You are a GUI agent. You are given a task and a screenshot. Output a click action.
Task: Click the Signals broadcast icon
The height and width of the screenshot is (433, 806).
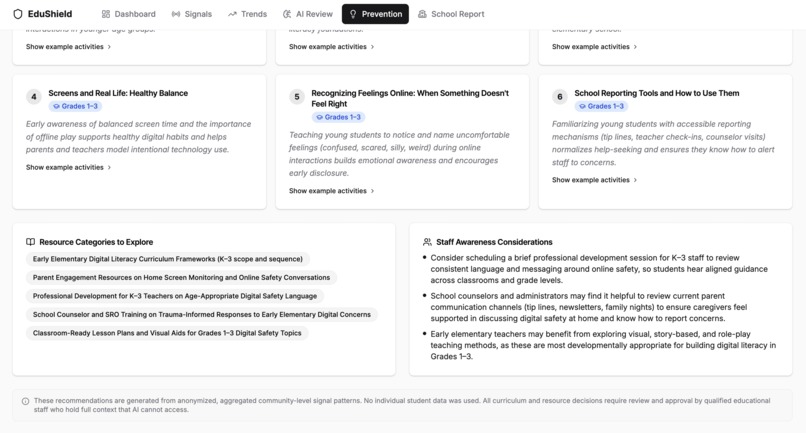(x=176, y=14)
